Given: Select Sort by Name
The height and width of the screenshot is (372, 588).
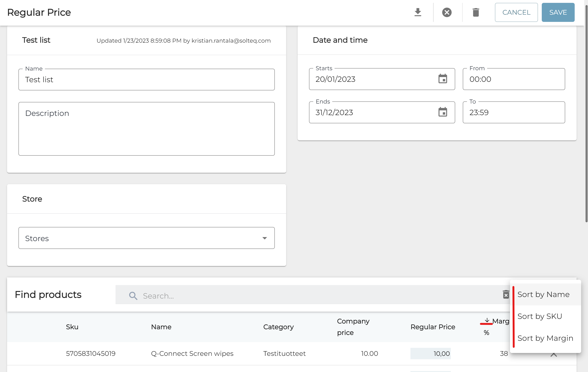Looking at the screenshot, I should coord(543,294).
